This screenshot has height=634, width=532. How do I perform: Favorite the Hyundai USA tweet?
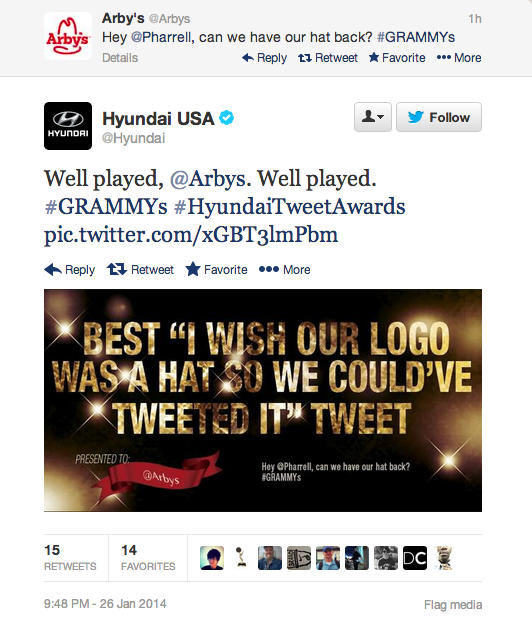pyautogui.click(x=216, y=270)
